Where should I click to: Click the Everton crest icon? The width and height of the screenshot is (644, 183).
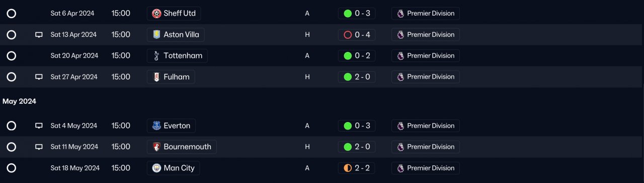tap(156, 126)
